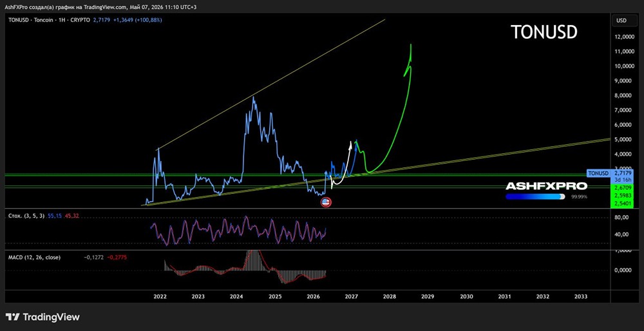644x331 pixels.
Task: Click the MACD value -0,1272
Action: [x=92, y=258]
